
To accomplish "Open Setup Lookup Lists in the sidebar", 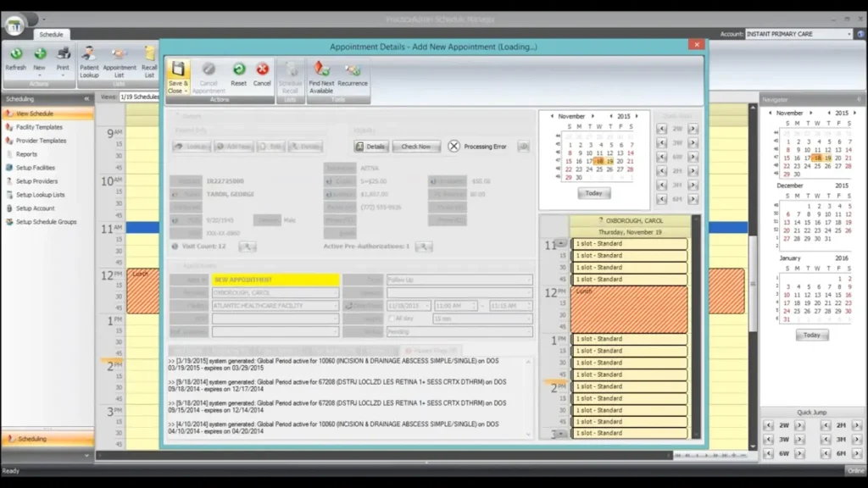I will point(41,195).
